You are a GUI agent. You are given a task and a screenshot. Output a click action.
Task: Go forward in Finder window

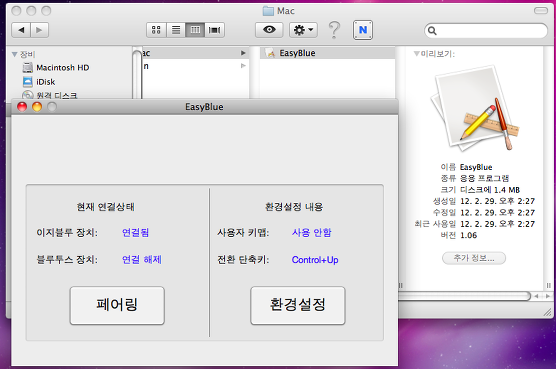pos(39,30)
